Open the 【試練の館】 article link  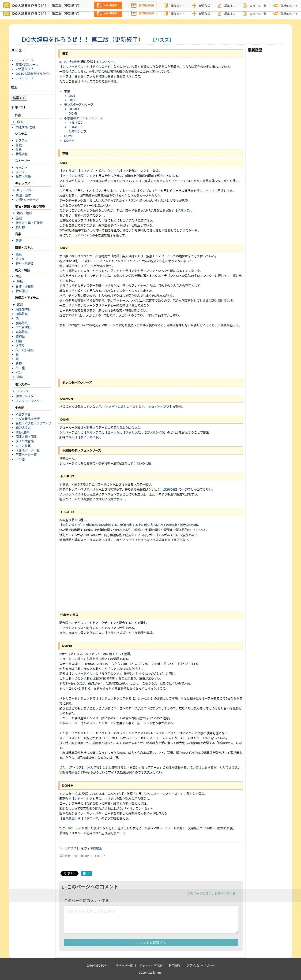[169, 490]
